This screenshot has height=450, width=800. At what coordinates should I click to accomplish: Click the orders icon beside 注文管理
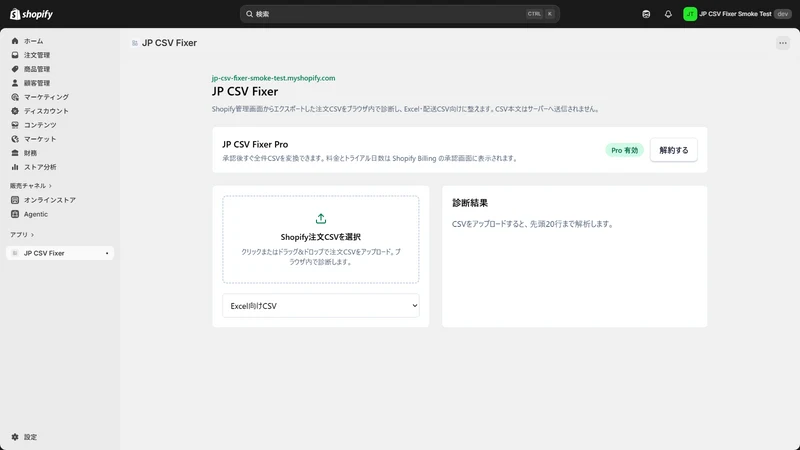(15, 55)
